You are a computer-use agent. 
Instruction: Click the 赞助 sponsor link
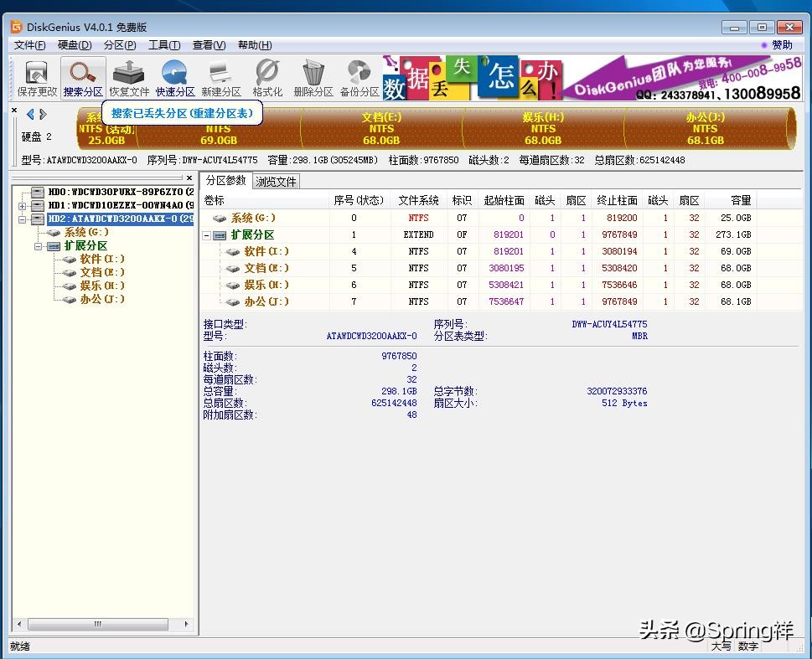click(782, 45)
